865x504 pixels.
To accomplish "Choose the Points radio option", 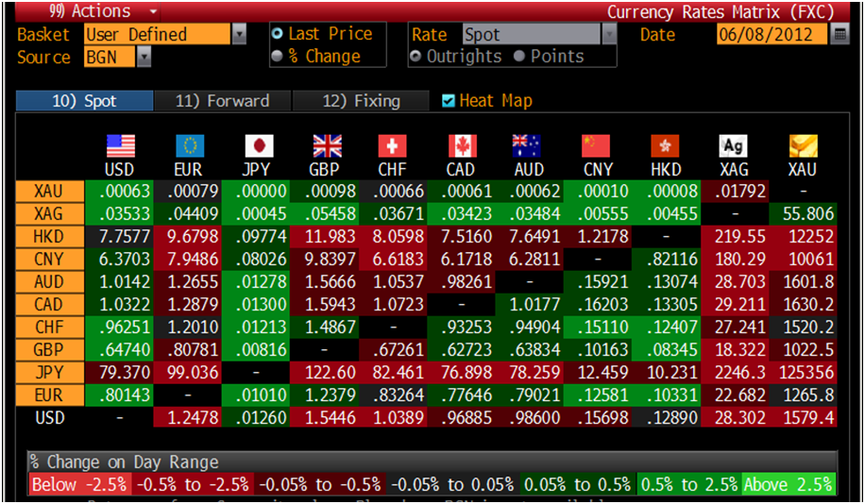I will 518,56.
